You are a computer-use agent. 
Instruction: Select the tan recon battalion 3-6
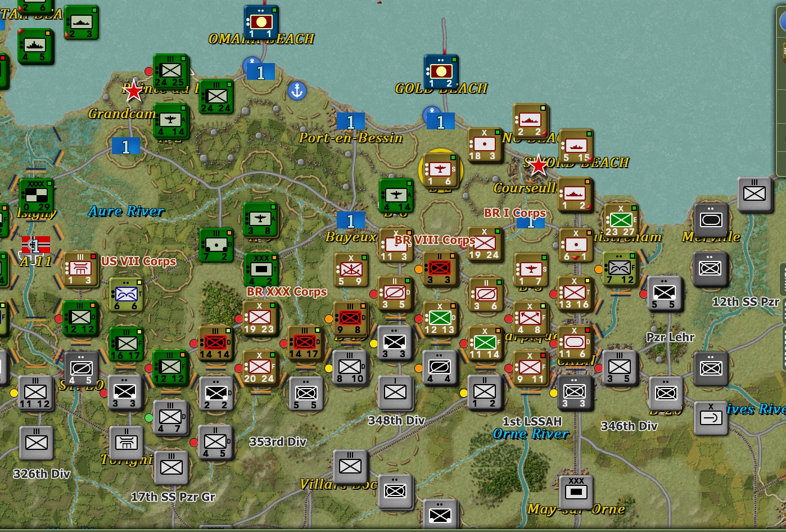pyautogui.click(x=486, y=294)
